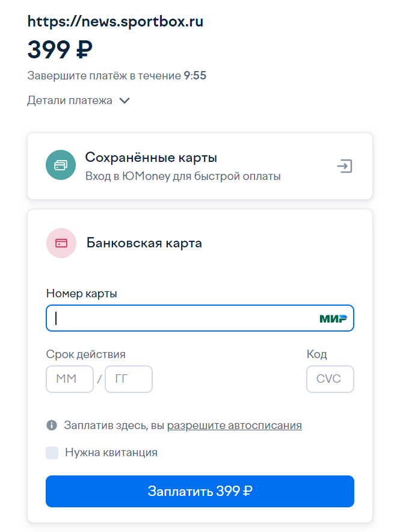400x532 pixels.
Task: Focus the "Номер карты" card number field
Action: (180, 318)
